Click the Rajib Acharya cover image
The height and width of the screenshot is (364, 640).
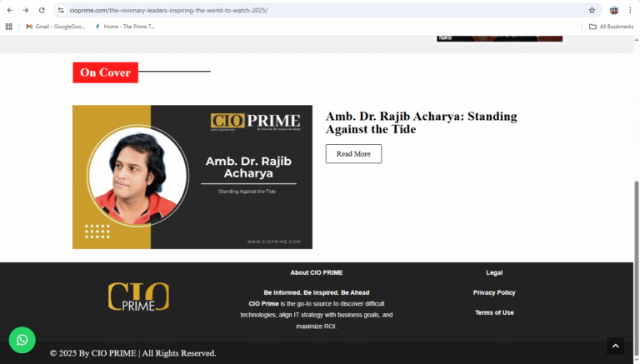pyautogui.click(x=192, y=177)
